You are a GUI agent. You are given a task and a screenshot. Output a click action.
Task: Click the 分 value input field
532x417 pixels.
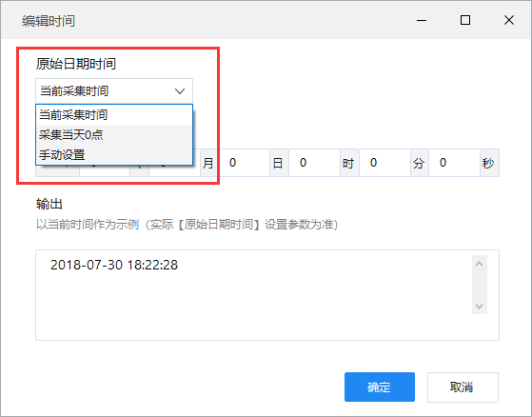(x=384, y=163)
